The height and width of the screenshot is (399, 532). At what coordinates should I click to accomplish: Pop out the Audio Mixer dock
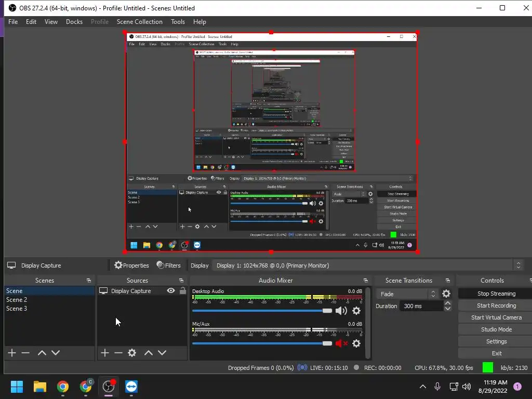366,281
